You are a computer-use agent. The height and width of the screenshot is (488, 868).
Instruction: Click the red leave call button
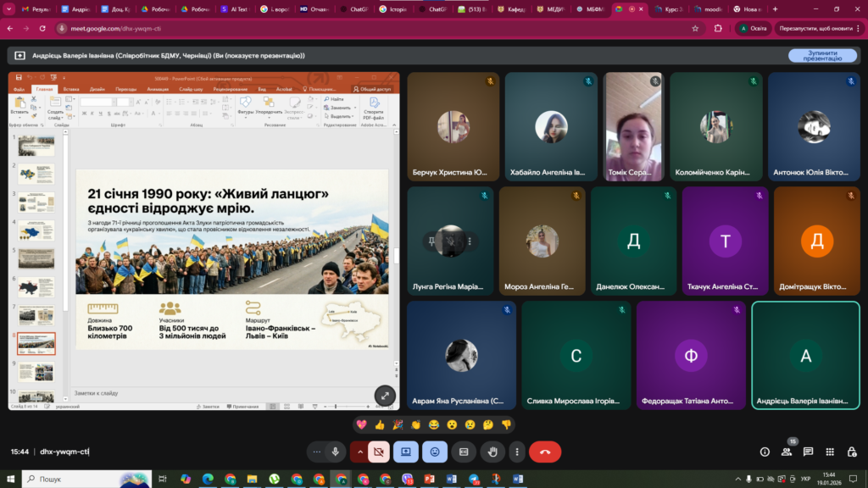(544, 452)
